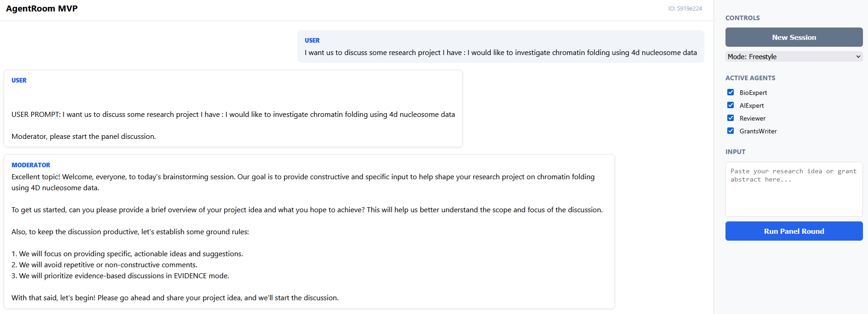Select the right-aligned USER message bubble
Viewport: 868px width, 314px height.
[x=500, y=47]
